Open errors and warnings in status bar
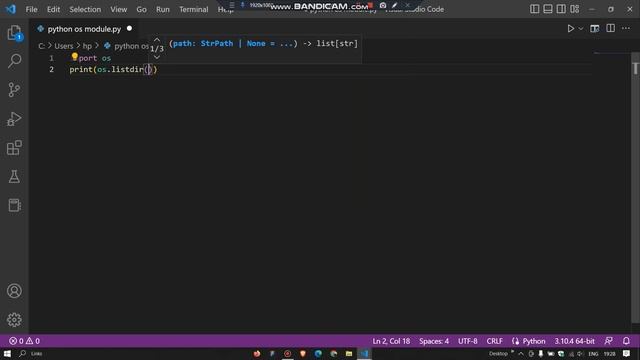Viewport: 640px width, 360px height. click(24, 341)
